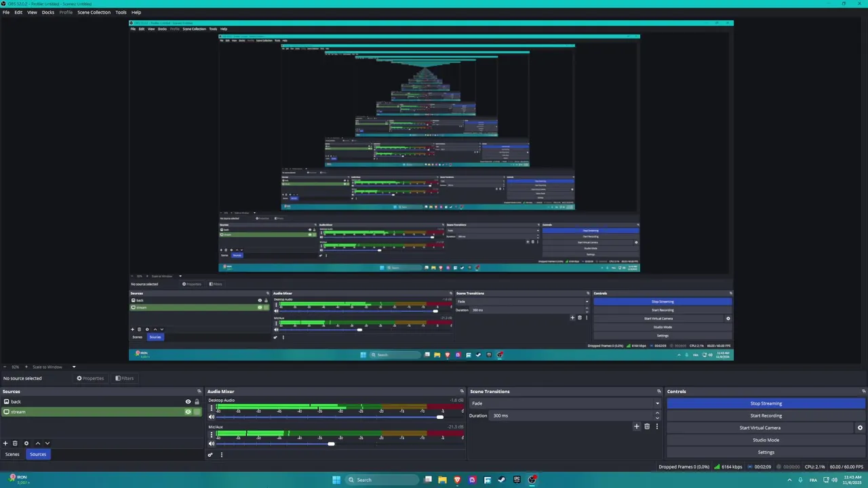The height and width of the screenshot is (488, 868).
Task: Move source down in Sources list
Action: tap(47, 443)
